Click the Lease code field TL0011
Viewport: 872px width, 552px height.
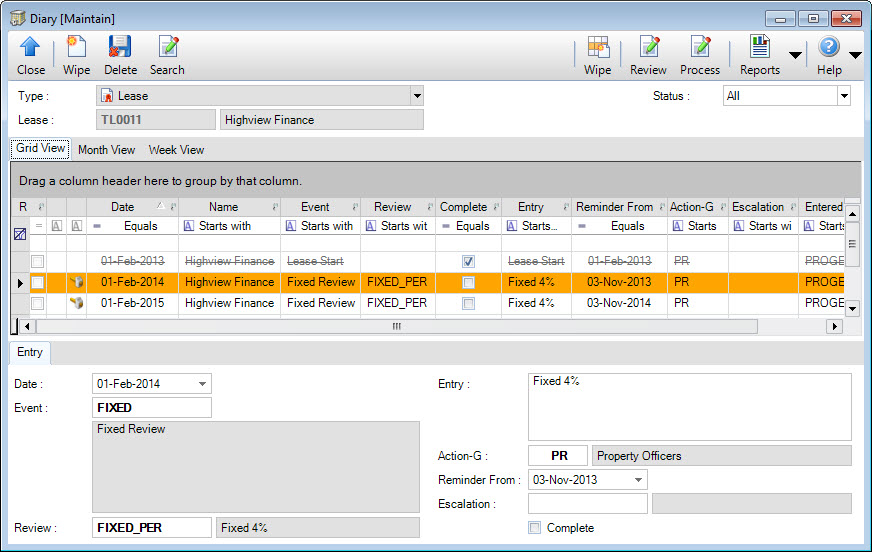point(156,120)
